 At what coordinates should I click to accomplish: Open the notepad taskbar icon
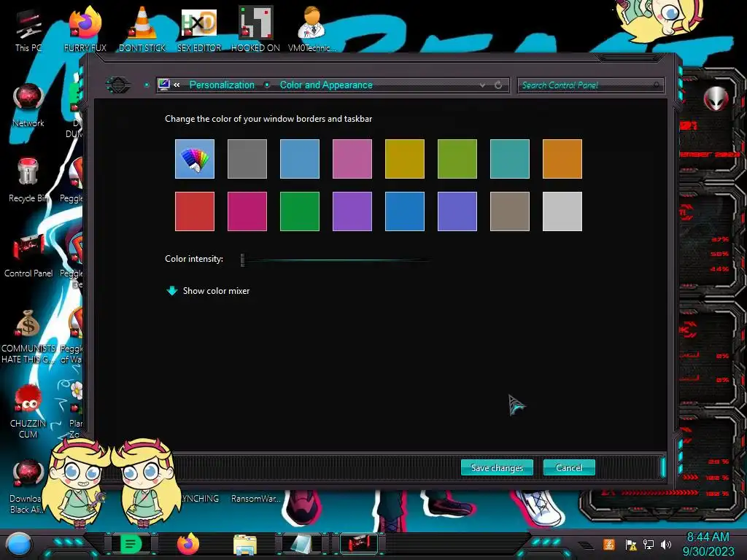click(x=302, y=544)
